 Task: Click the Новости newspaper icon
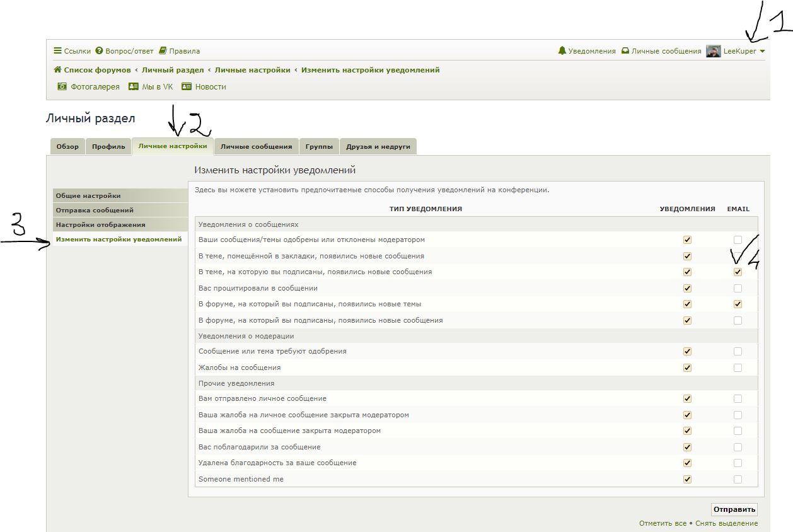[186, 87]
